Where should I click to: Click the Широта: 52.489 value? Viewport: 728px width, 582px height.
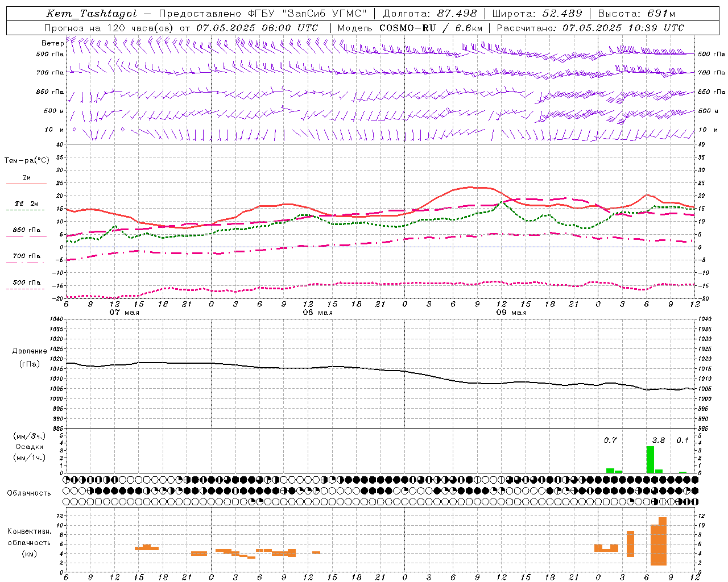tap(537, 14)
